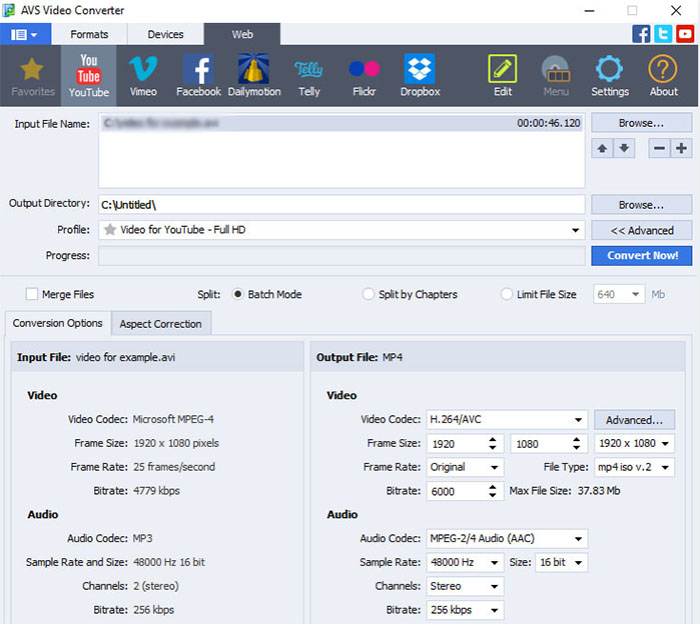Select Split by Chapters option
700x624 pixels.
[x=368, y=294]
